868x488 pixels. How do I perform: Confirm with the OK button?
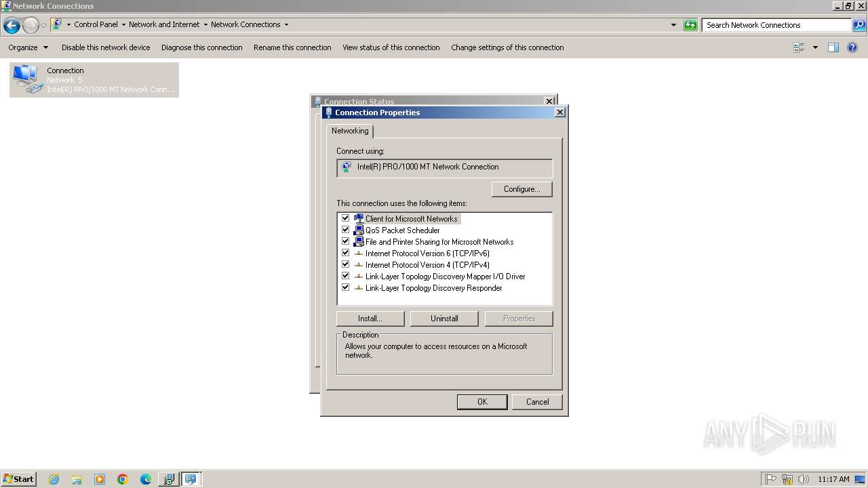click(482, 402)
